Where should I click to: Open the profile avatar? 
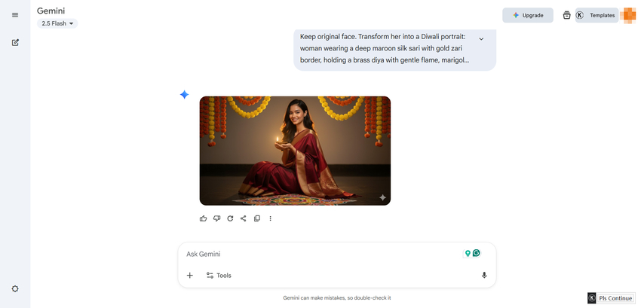[x=628, y=15]
